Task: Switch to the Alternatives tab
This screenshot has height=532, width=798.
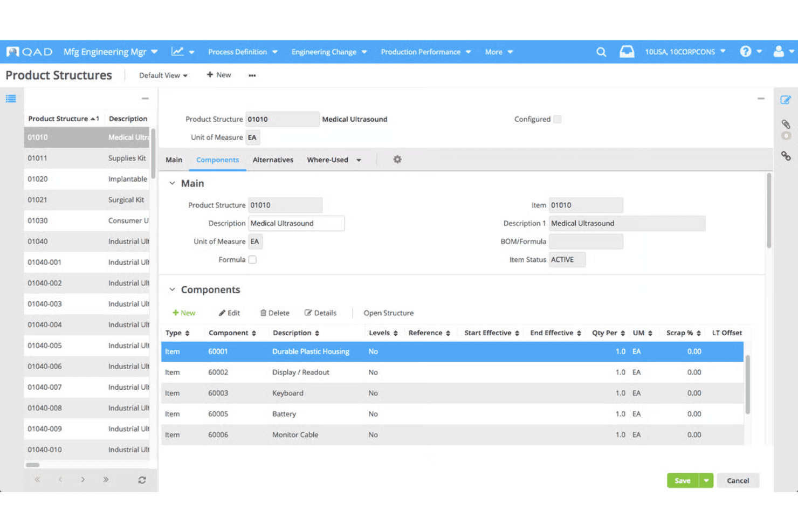Action: tap(273, 160)
